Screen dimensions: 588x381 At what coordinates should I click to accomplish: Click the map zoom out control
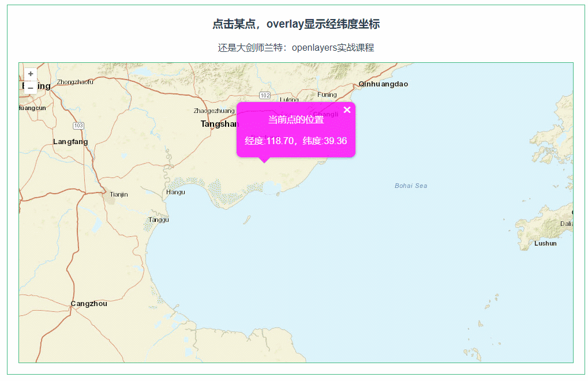click(x=29, y=86)
